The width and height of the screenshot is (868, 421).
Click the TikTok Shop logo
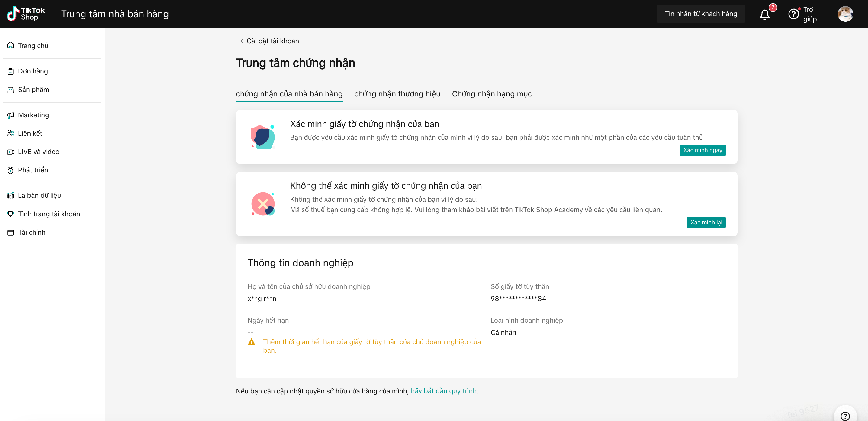click(26, 14)
